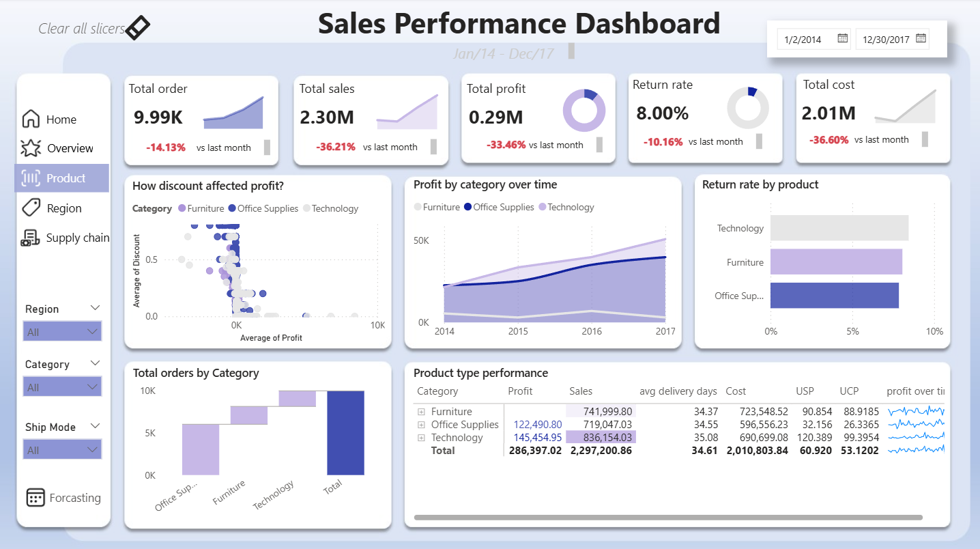Open the end date calendar picker icon
This screenshot has width=980, height=549.
tap(921, 39)
